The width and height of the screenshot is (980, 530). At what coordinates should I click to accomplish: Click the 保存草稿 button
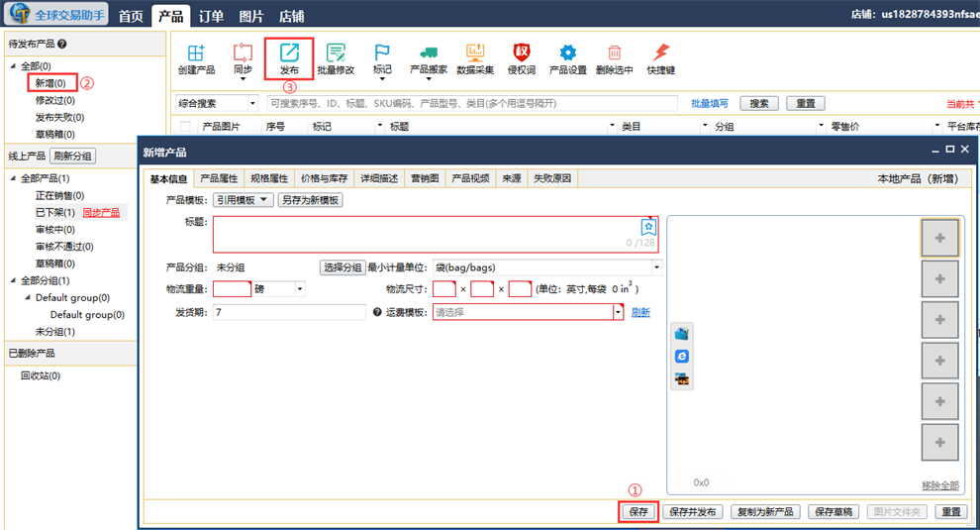833,512
